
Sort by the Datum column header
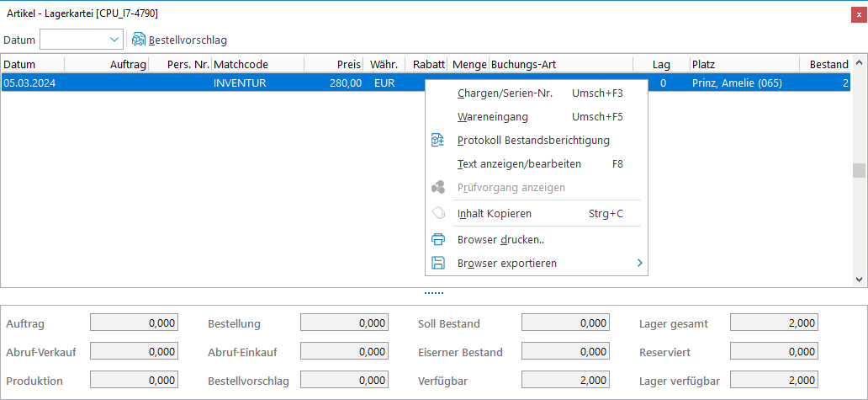point(32,64)
